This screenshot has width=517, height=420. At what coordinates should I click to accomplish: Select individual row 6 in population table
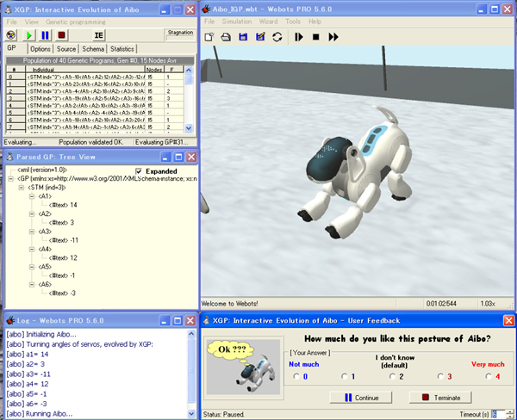(x=95, y=120)
